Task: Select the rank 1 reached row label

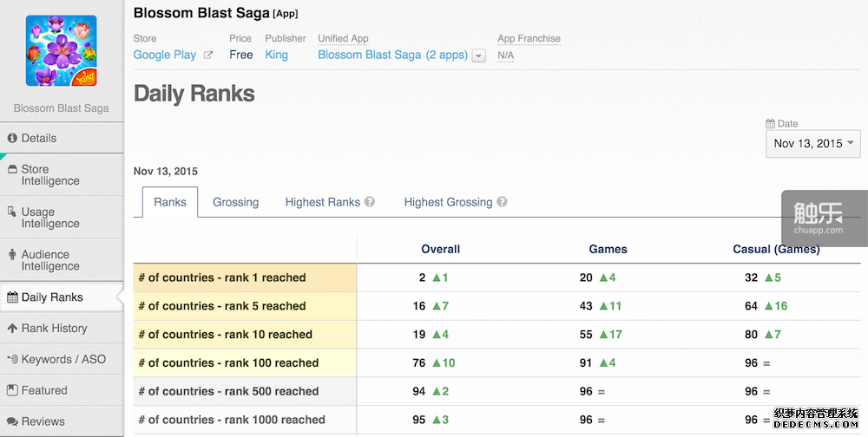Action: coord(222,277)
